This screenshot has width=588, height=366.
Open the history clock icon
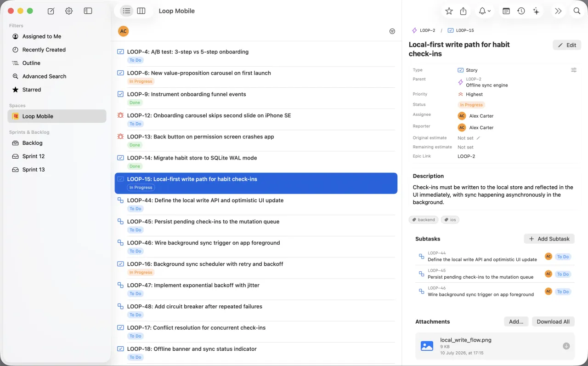521,11
